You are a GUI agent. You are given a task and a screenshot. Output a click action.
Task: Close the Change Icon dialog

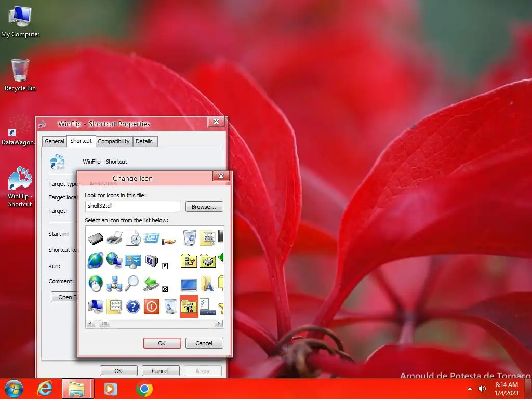point(221,176)
